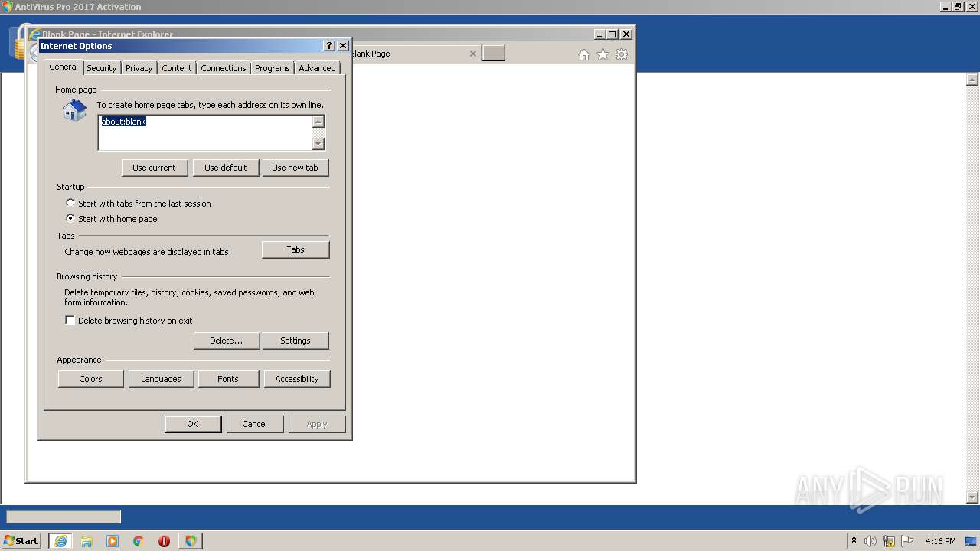
Task: Click the network tray icon
Action: pyautogui.click(x=889, y=541)
